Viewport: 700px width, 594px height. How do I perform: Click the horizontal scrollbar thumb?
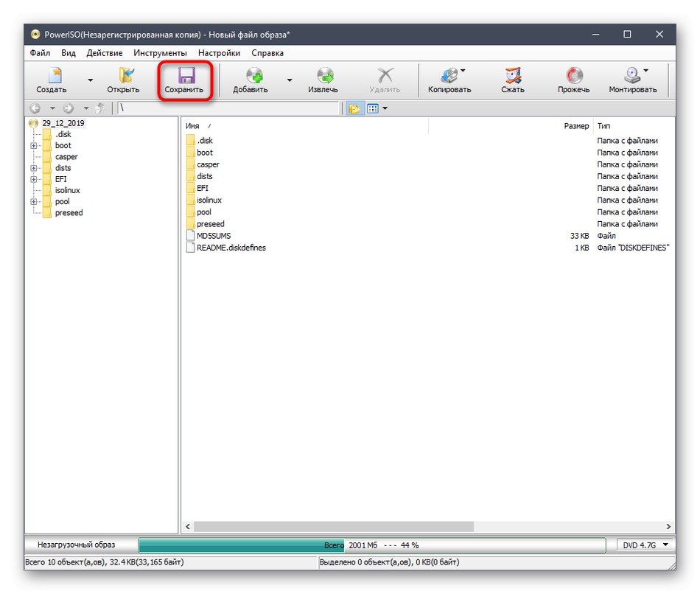[x=334, y=526]
